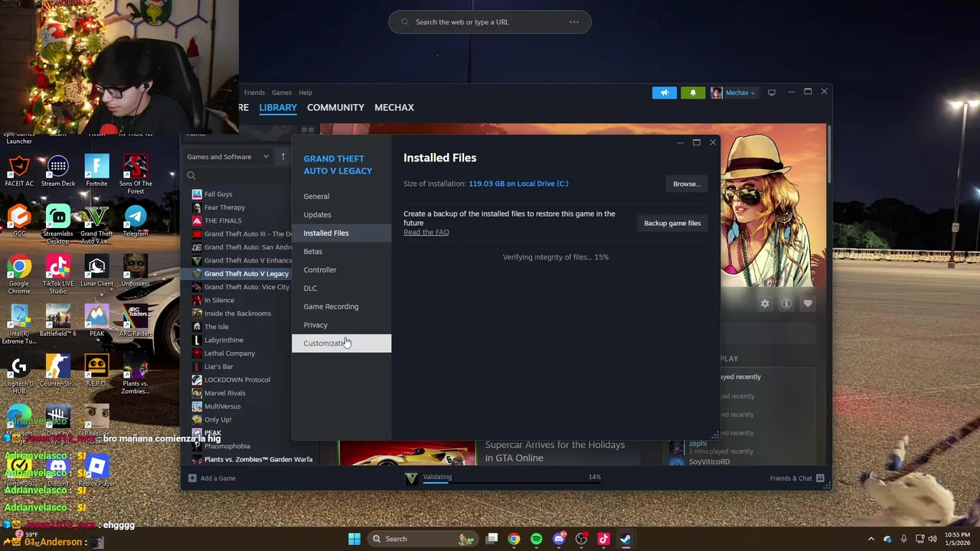Image resolution: width=980 pixels, height=551 pixels.
Task: Select Privacy in the properties sidebar
Action: click(341, 325)
